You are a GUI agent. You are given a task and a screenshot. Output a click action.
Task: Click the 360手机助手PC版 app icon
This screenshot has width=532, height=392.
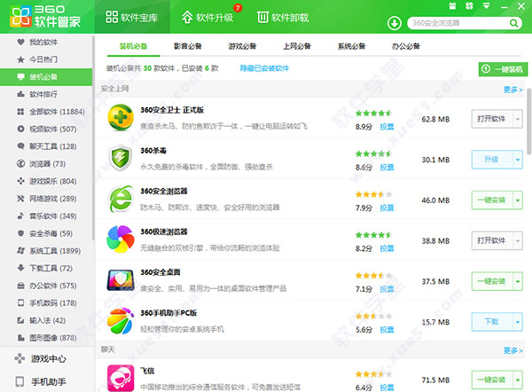(120, 321)
